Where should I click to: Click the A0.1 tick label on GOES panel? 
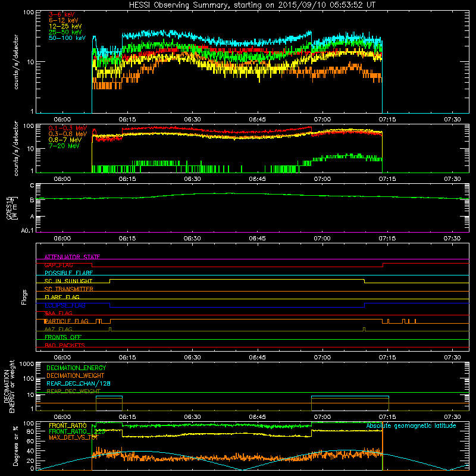[x=27, y=231]
